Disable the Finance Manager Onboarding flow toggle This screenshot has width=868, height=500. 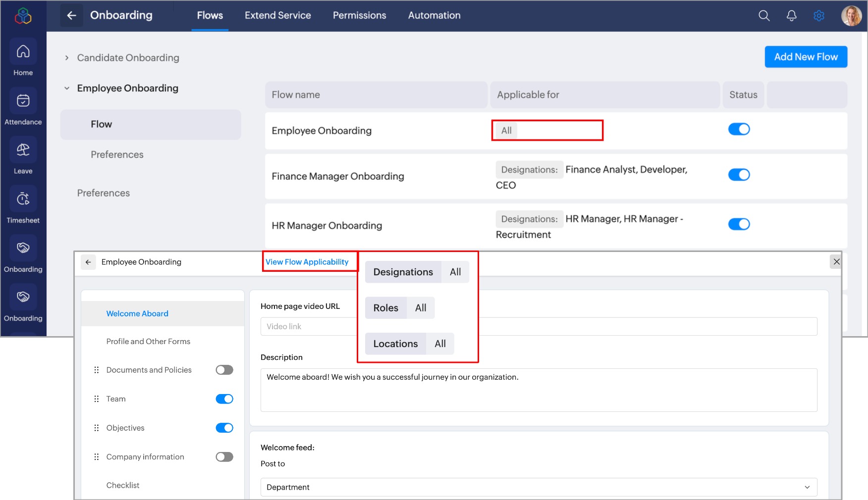(739, 175)
